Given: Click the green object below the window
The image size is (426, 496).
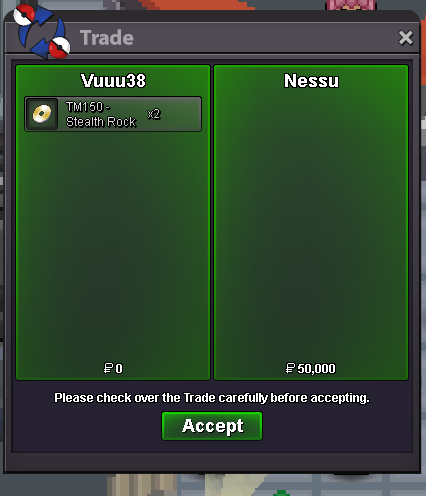Looking at the screenshot, I should pyautogui.click(x=281, y=493).
